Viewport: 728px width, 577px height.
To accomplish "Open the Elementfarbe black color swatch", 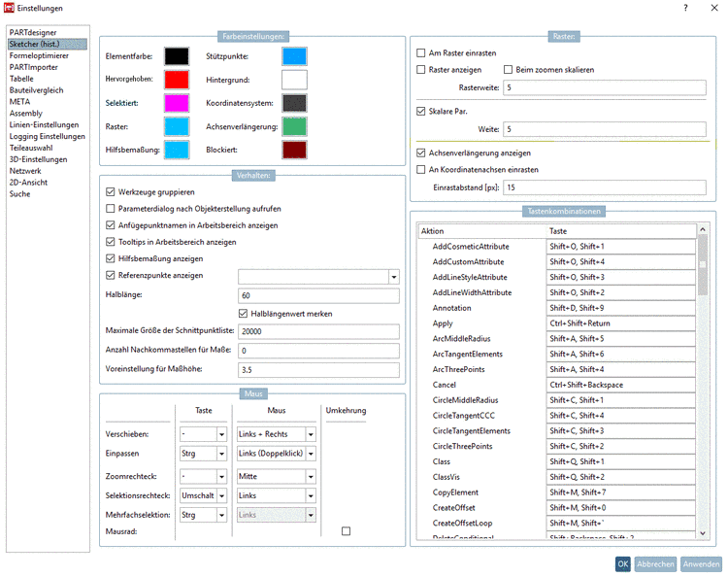I will 177,56.
